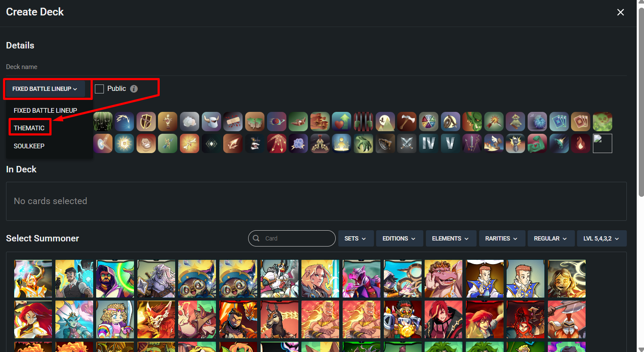Select the first summoner card thumbnail

33,279
